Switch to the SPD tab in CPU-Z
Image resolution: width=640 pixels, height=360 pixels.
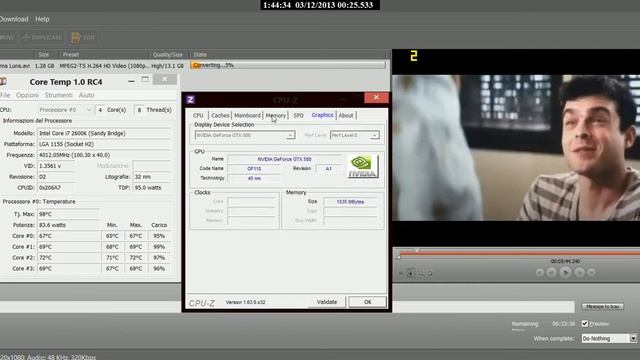(x=298, y=116)
